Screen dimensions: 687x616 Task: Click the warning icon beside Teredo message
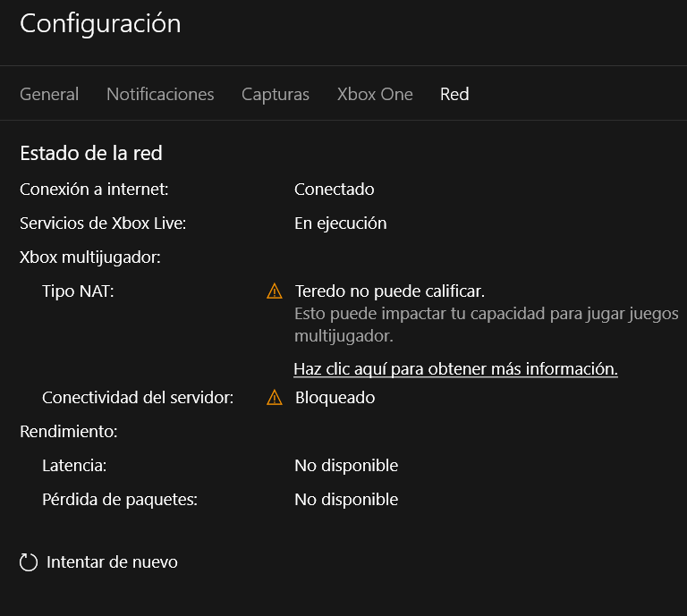coord(275,291)
